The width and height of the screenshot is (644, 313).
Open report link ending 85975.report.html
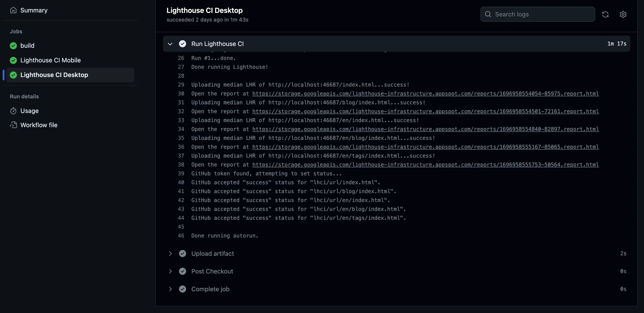pyautogui.click(x=425, y=93)
